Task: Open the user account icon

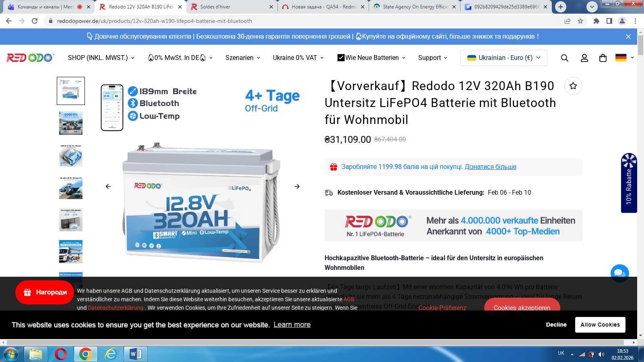Action: pos(584,58)
